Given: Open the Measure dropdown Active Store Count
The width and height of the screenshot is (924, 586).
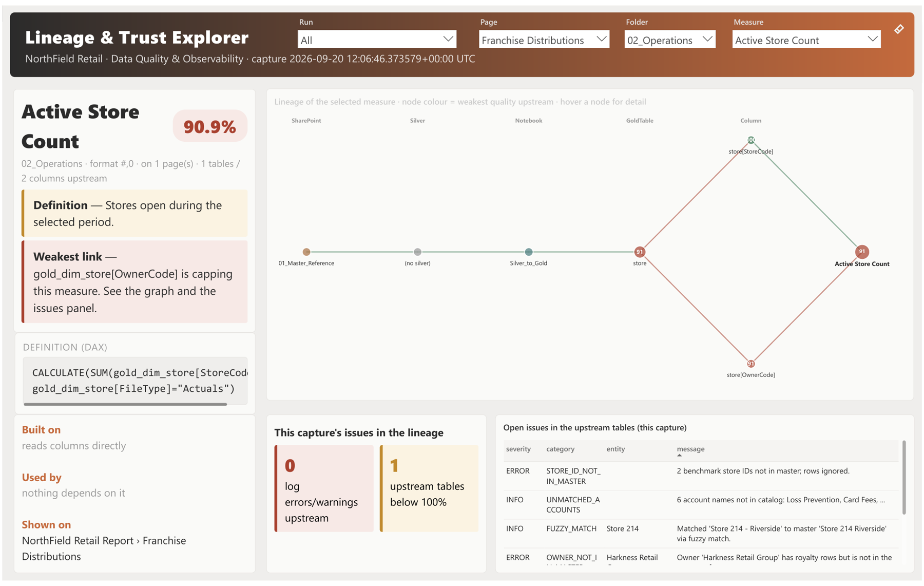Looking at the screenshot, I should pyautogui.click(x=806, y=40).
